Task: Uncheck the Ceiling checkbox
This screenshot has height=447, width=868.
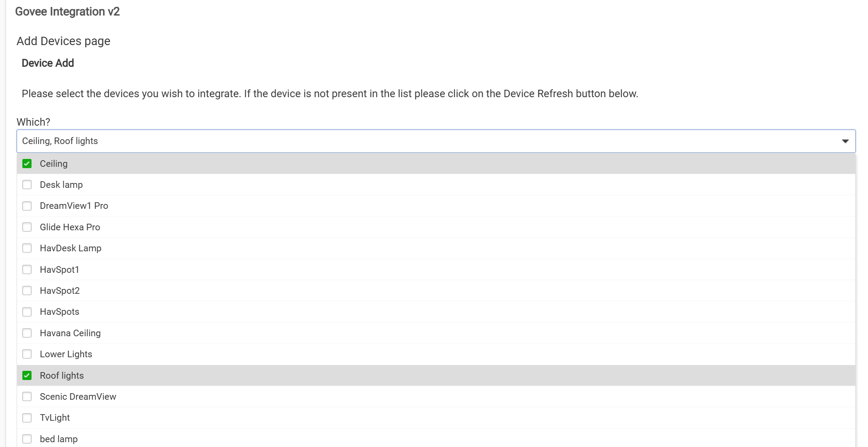Action: point(27,164)
